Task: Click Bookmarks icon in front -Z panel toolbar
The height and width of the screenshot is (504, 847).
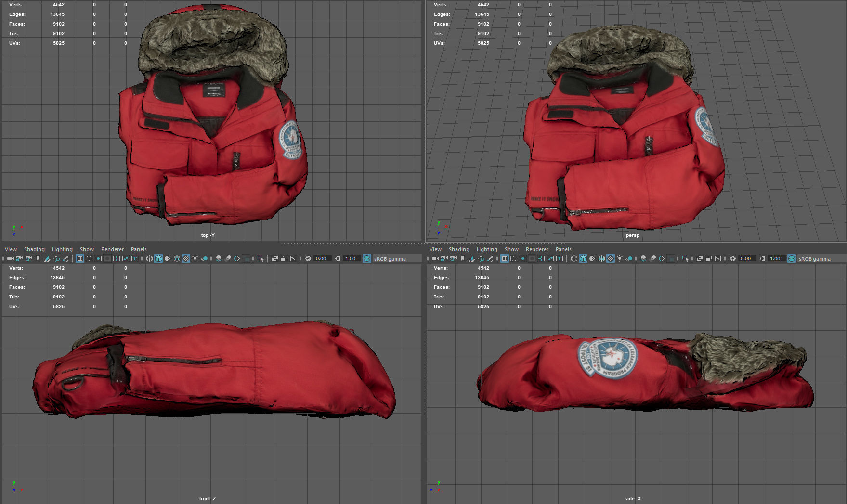Action: [38, 258]
